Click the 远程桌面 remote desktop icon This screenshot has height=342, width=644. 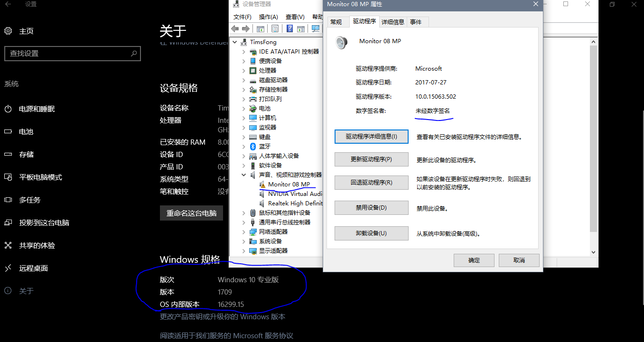click(8, 268)
